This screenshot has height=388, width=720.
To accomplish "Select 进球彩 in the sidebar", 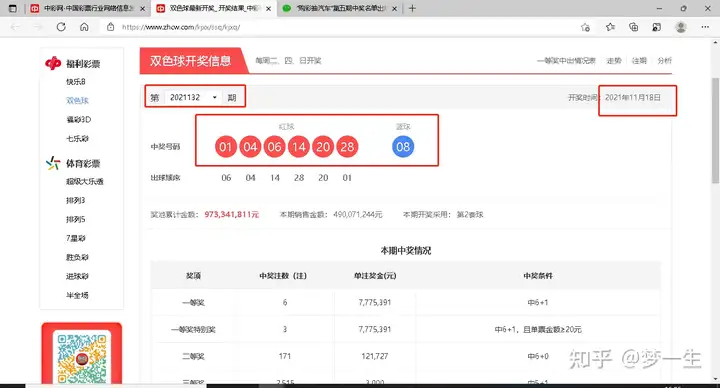I will 77,276.
